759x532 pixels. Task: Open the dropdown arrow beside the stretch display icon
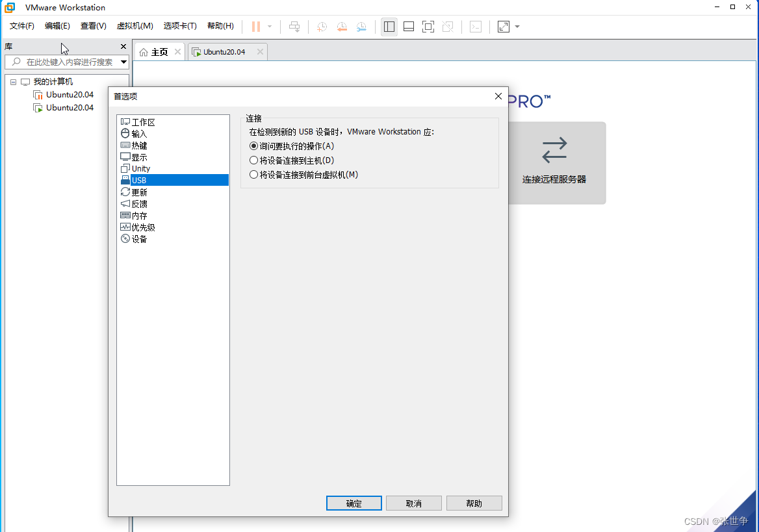pos(517,27)
